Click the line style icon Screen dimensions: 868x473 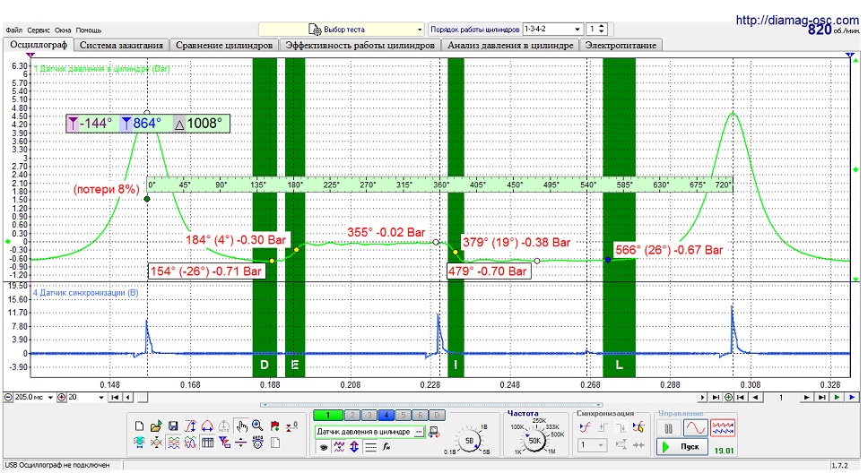click(370, 446)
